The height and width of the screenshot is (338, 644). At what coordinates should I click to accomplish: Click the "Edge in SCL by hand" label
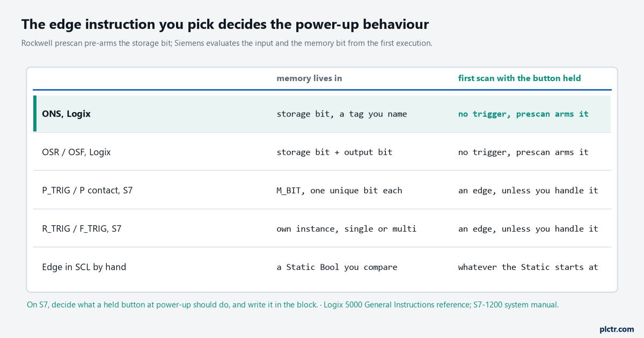84,267
